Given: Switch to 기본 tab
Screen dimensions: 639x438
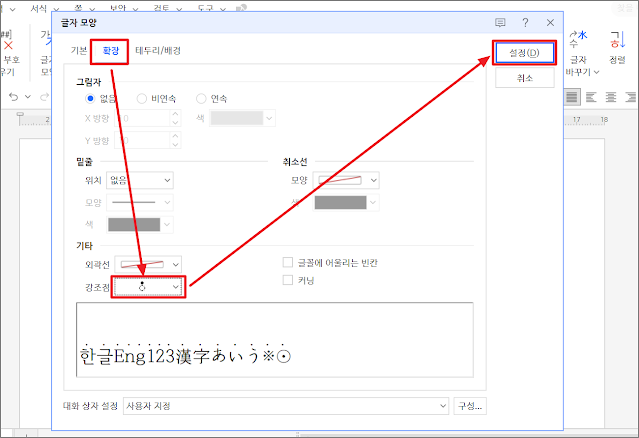Looking at the screenshot, I should coord(79,51).
